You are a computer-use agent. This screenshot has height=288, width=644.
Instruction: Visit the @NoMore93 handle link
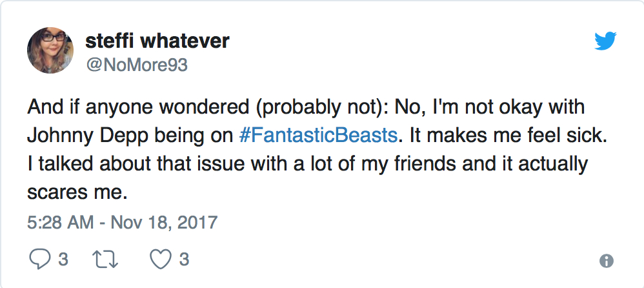point(136,65)
